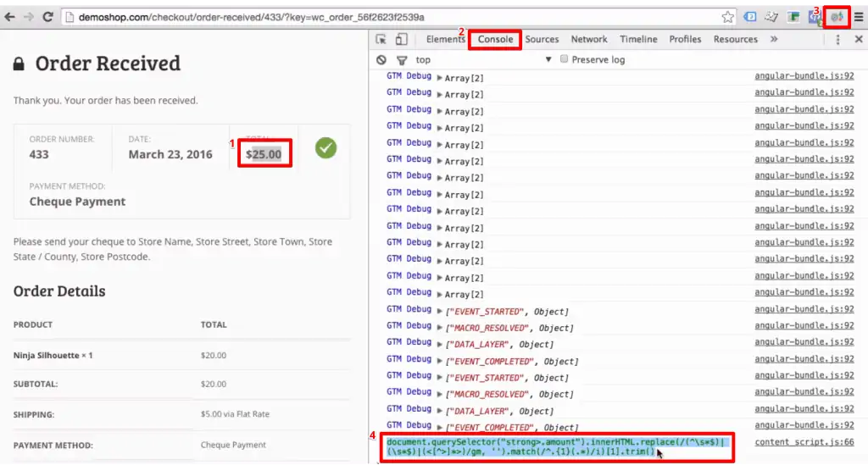Click the purple code-brackets extension icon
Screen dimensions: 868x465
pyautogui.click(x=815, y=18)
